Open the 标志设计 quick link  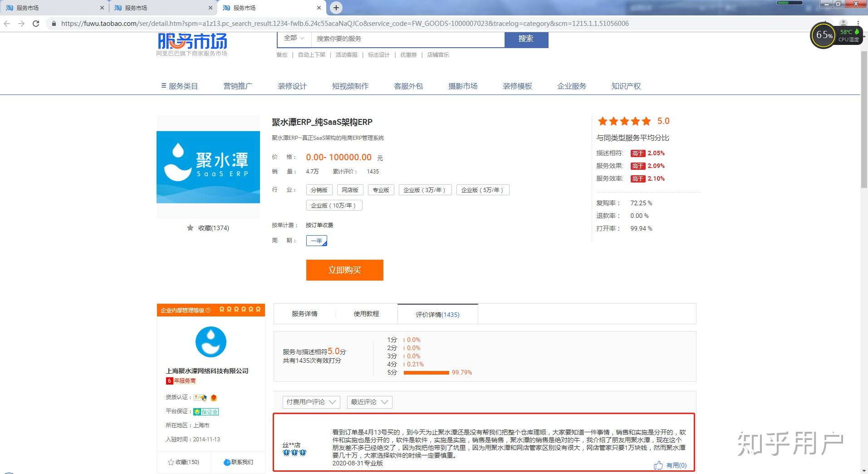379,55
